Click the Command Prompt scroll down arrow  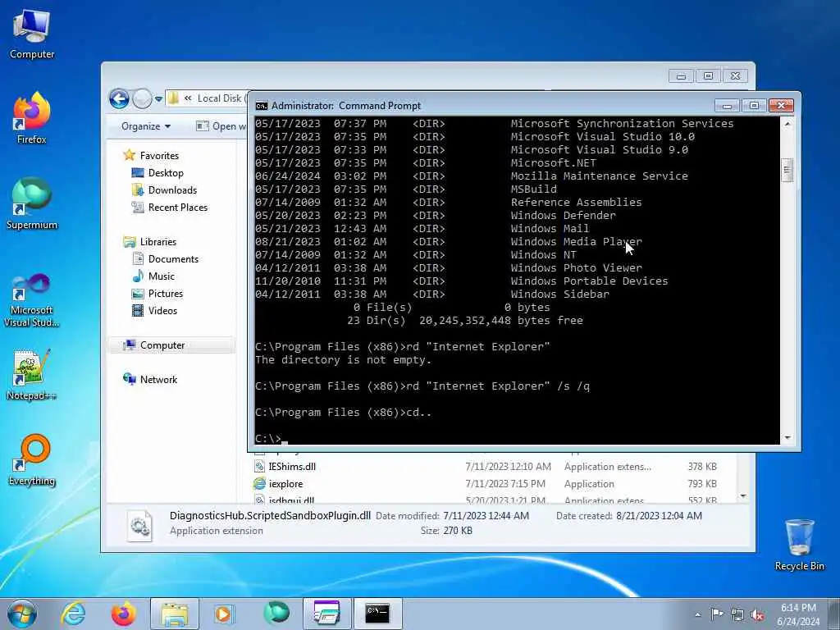[787, 438]
